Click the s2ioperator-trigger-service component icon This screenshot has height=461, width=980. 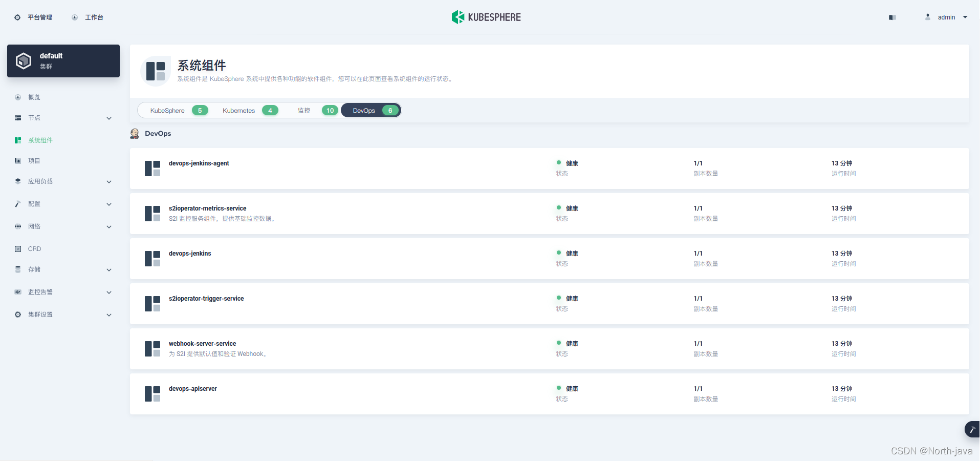point(153,304)
